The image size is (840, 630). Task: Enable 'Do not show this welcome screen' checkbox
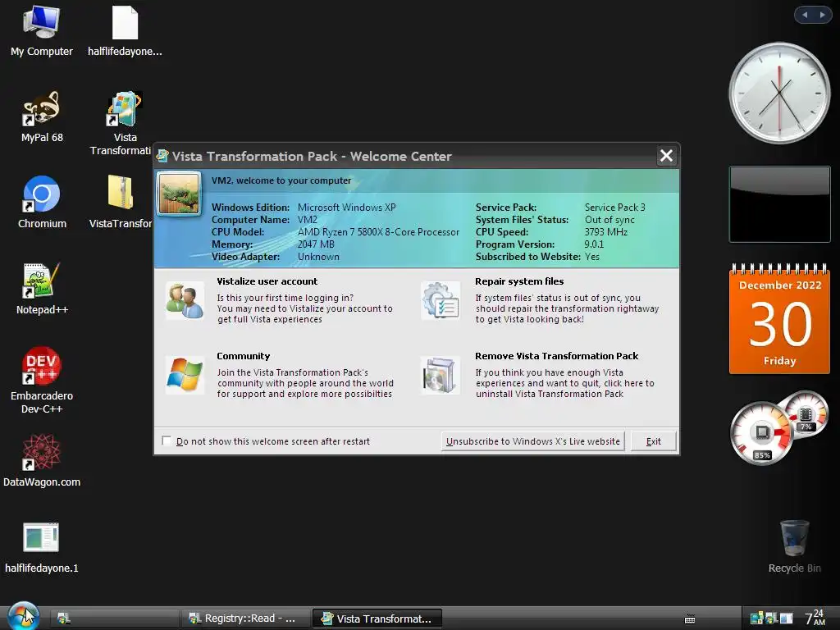pyautogui.click(x=167, y=441)
